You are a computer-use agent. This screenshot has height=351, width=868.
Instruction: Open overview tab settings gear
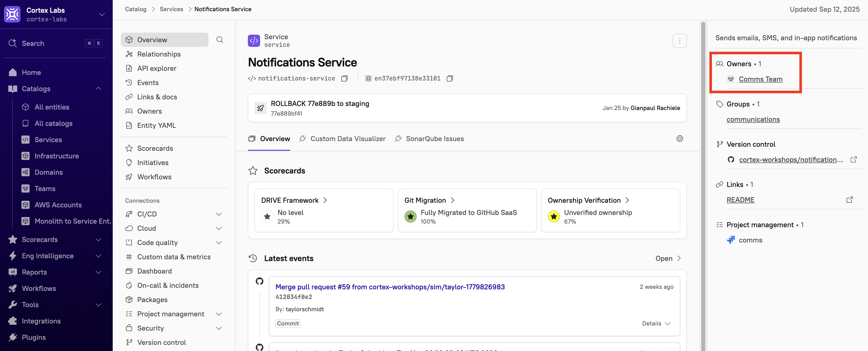680,139
